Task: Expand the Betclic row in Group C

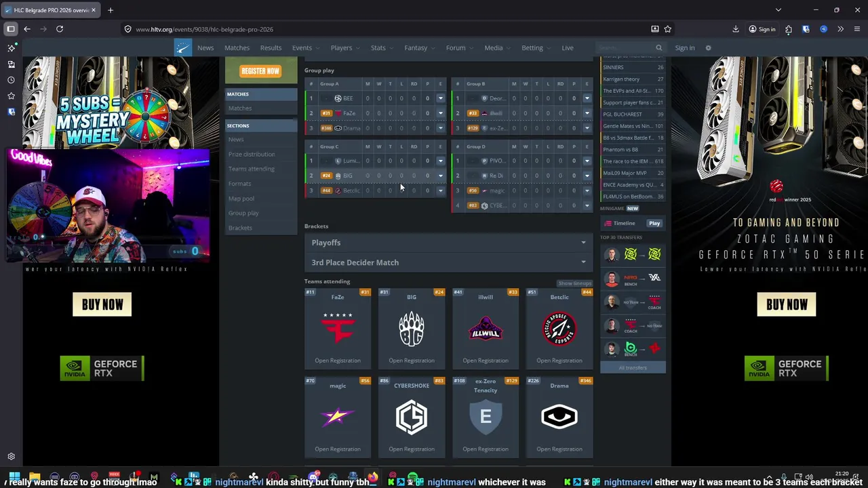Action: coord(440,190)
